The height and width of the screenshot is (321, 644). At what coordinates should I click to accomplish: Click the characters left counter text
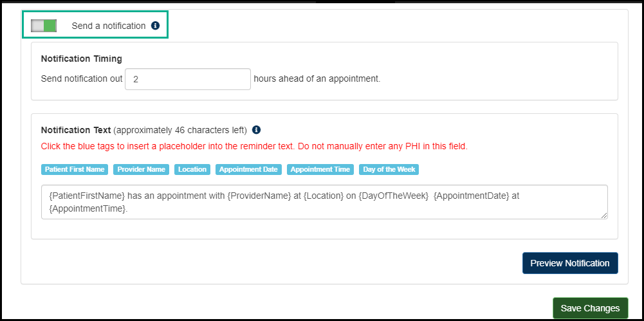point(180,129)
